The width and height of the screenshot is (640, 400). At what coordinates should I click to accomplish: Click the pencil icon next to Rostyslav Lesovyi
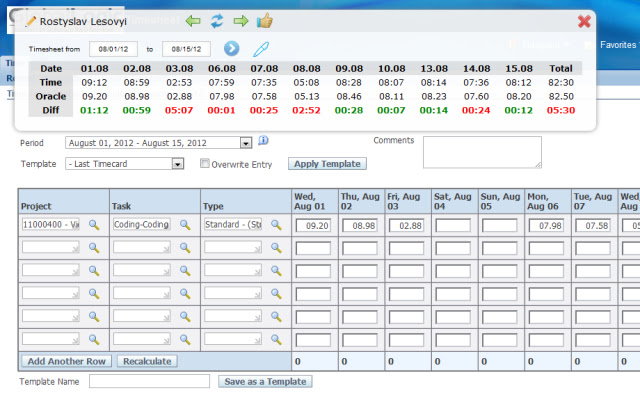[30, 20]
